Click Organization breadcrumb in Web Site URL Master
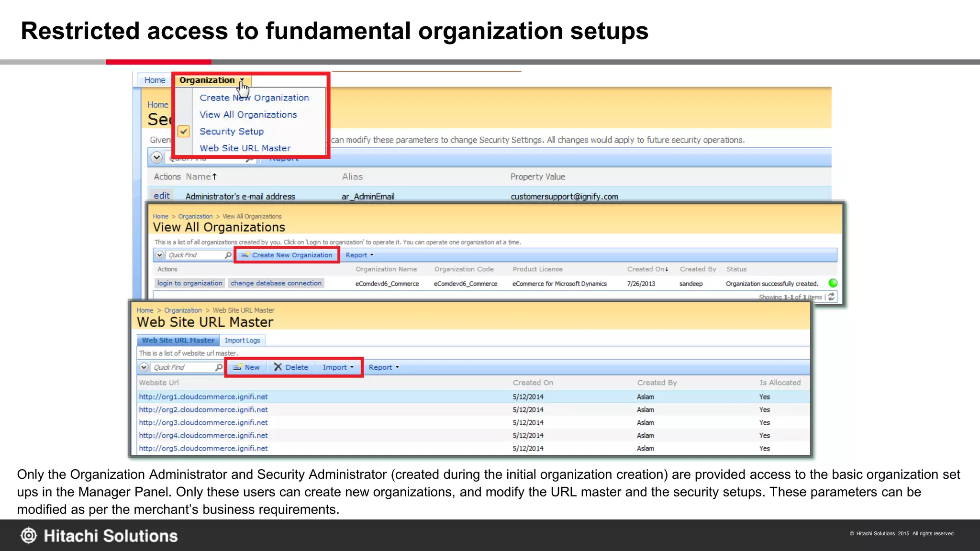This screenshot has height=551, width=980. click(x=183, y=310)
